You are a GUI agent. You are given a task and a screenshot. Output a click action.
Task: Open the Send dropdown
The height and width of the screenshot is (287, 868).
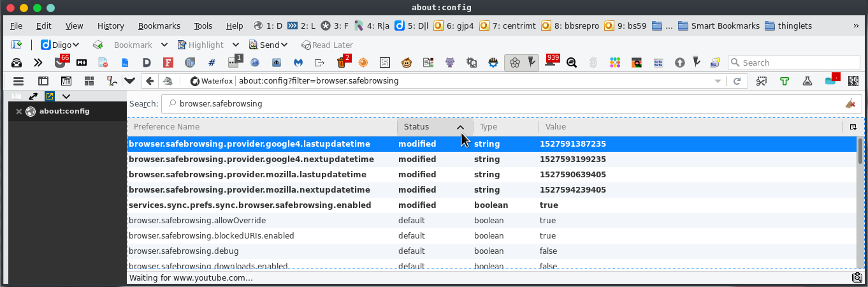coord(268,45)
